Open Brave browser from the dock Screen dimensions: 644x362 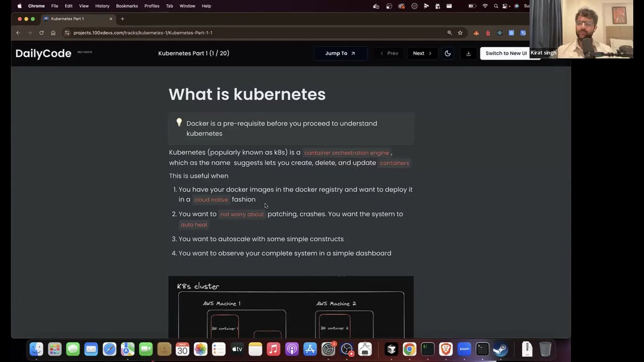pos(446,349)
